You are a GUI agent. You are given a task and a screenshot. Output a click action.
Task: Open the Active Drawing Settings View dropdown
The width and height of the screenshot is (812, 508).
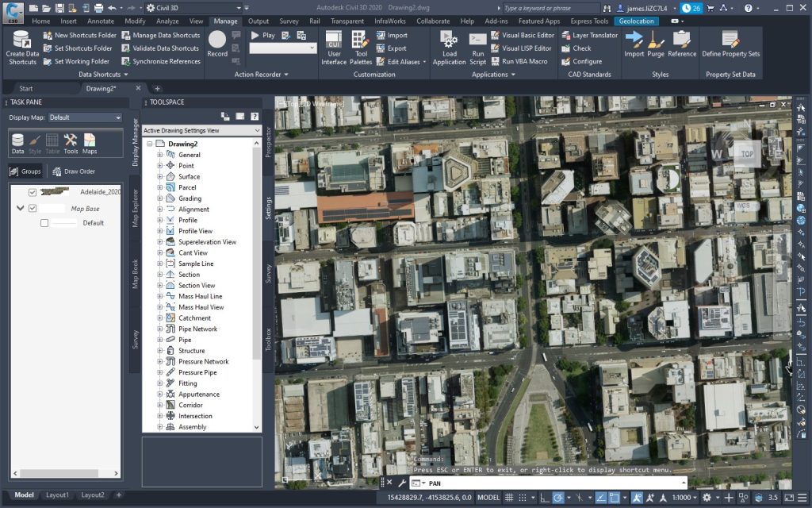201,130
